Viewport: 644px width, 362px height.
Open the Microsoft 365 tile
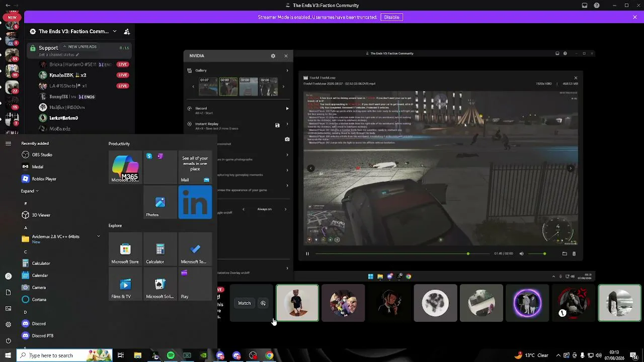(x=125, y=167)
